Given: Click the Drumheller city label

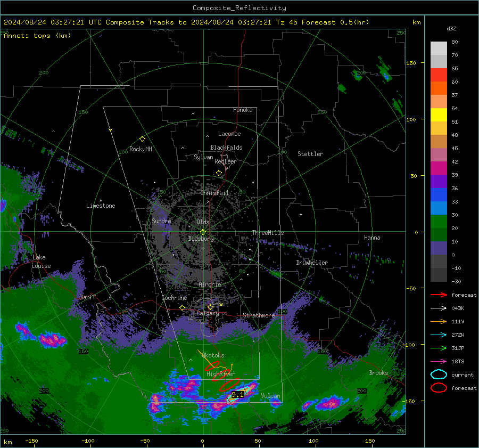Looking at the screenshot, I should coord(312,263).
